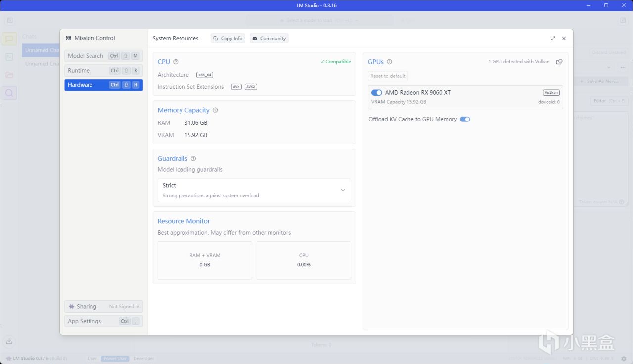This screenshot has width=633, height=364.
Task: Open settings gear in bottom status bar
Action: click(624, 358)
